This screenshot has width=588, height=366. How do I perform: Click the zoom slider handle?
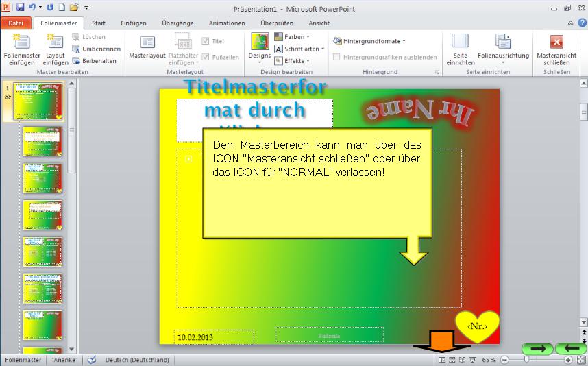(526, 360)
